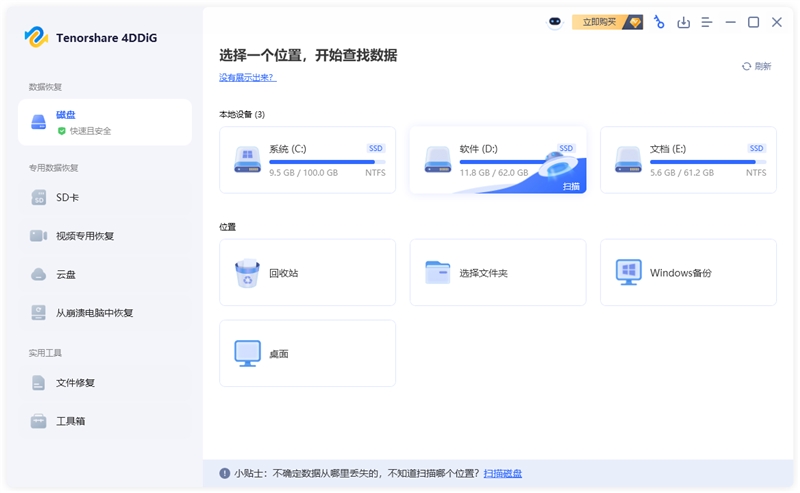Click the flying saucer scan icon on D: drive
800x493 pixels.
(558, 165)
